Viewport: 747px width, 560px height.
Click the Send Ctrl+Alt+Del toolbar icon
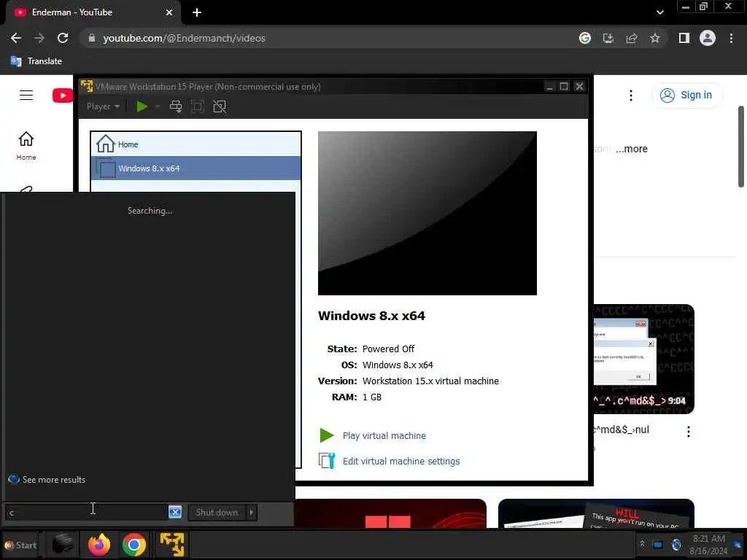(176, 106)
